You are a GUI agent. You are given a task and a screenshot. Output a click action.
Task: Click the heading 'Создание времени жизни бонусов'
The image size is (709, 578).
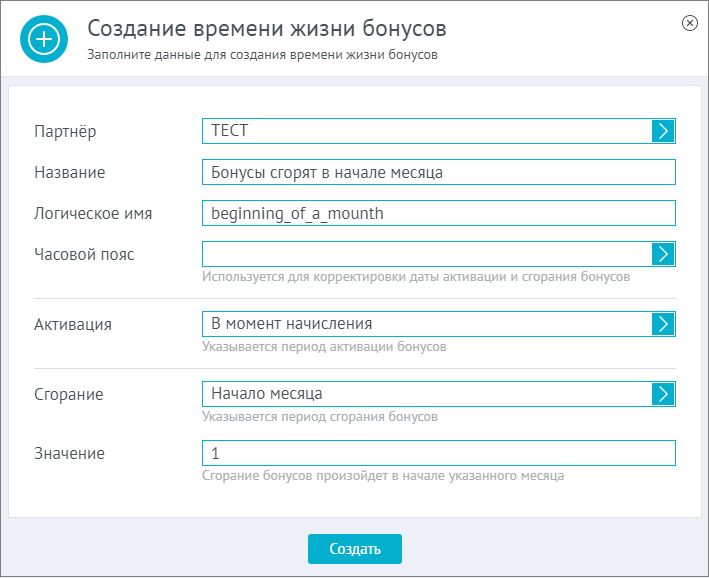pyautogui.click(x=267, y=29)
